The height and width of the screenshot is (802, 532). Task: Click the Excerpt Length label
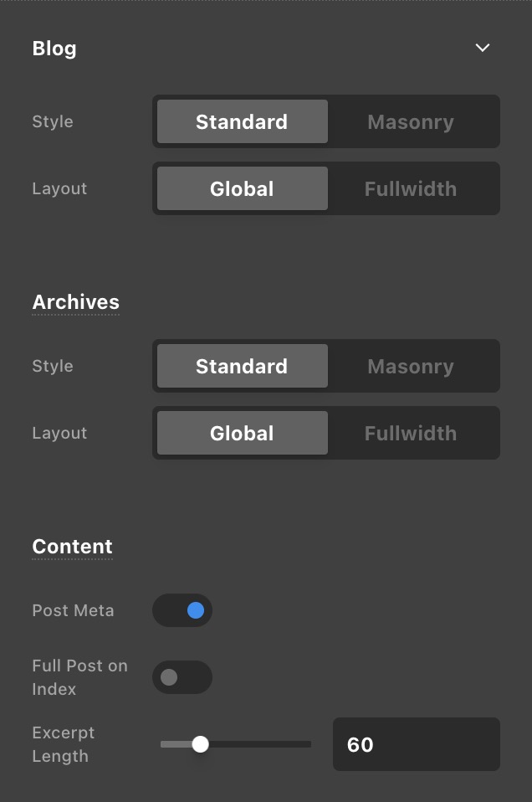coord(64,744)
